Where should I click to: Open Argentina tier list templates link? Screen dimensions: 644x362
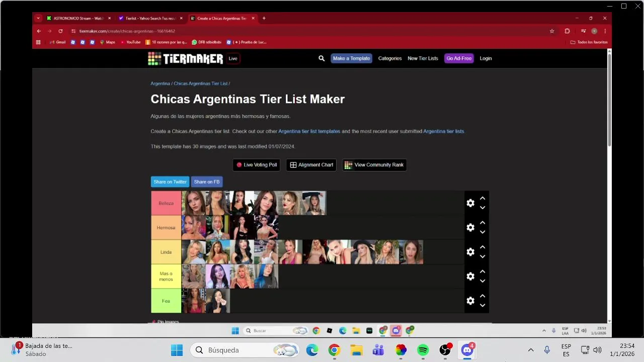pyautogui.click(x=309, y=131)
